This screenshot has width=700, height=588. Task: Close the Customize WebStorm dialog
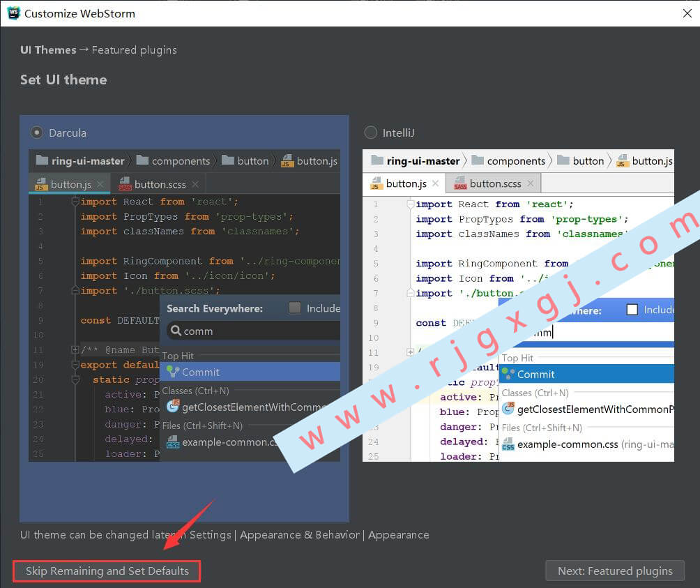pos(687,13)
